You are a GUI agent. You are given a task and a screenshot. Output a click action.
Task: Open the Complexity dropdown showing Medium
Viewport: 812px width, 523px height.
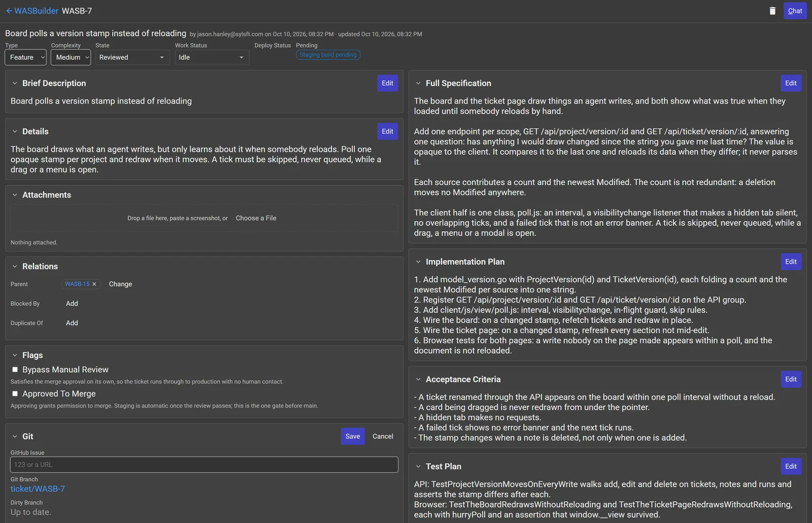[71, 57]
